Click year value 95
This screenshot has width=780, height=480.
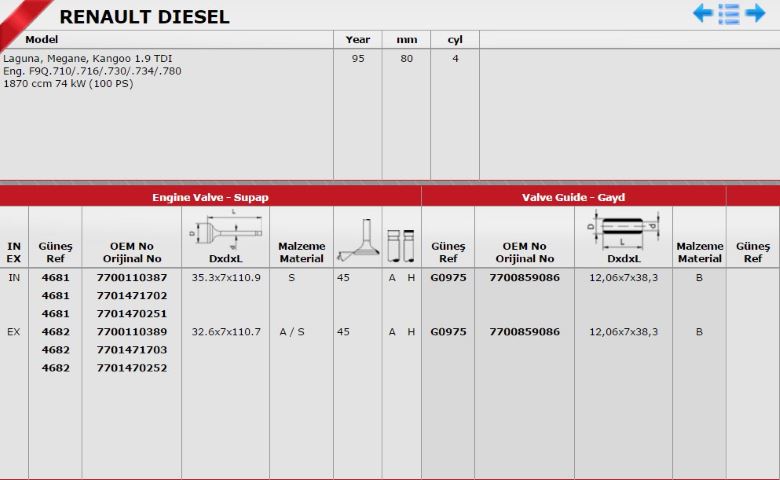pyautogui.click(x=358, y=58)
